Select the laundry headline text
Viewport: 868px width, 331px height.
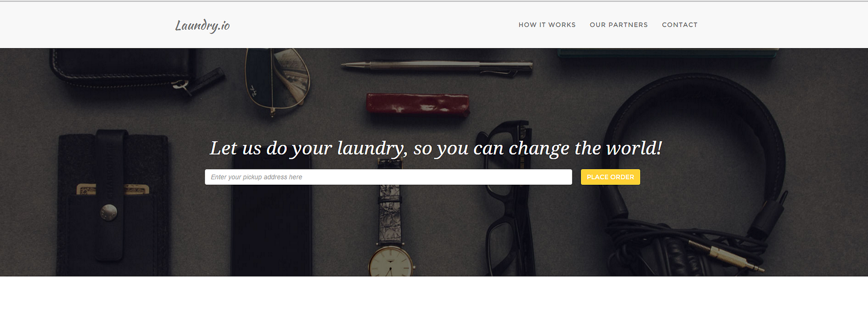[436, 148]
